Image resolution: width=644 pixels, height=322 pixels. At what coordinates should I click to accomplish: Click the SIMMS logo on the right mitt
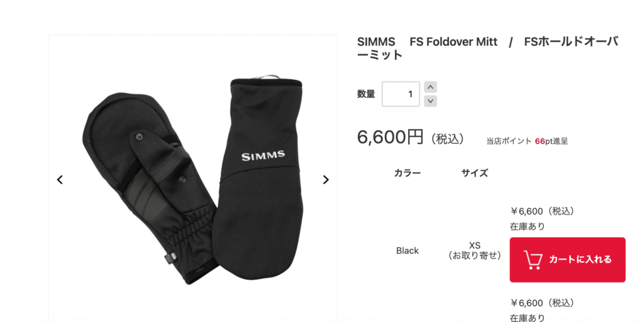pos(263,155)
